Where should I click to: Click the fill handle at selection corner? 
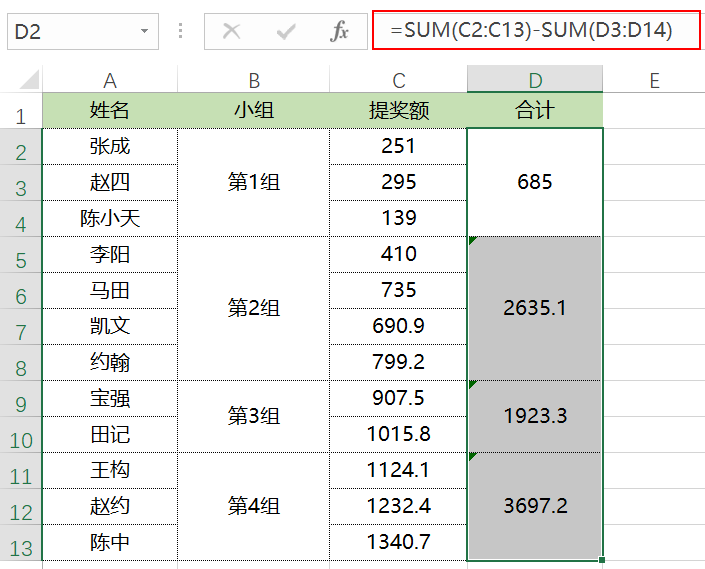[x=602, y=560]
